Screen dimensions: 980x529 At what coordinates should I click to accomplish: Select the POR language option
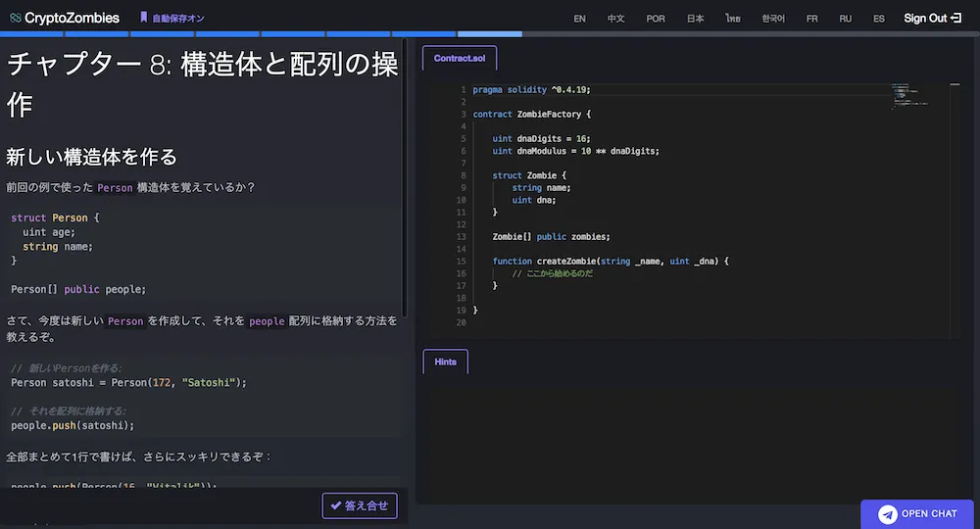pyautogui.click(x=655, y=19)
